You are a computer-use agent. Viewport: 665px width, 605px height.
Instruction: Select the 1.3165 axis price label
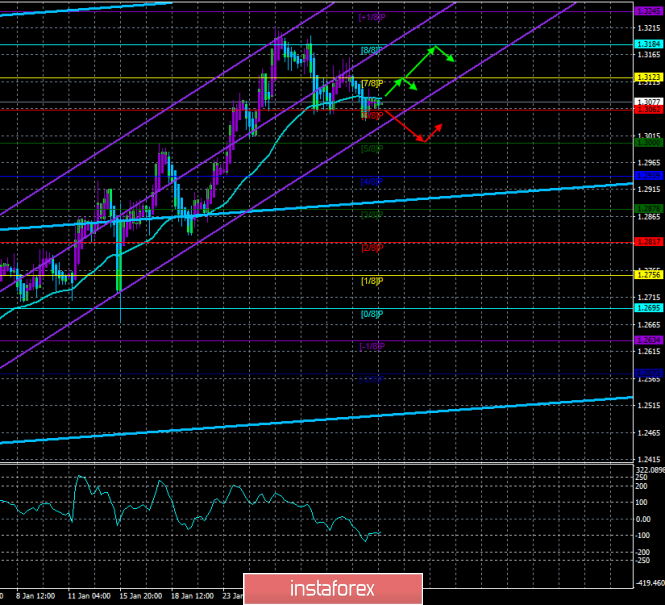649,55
